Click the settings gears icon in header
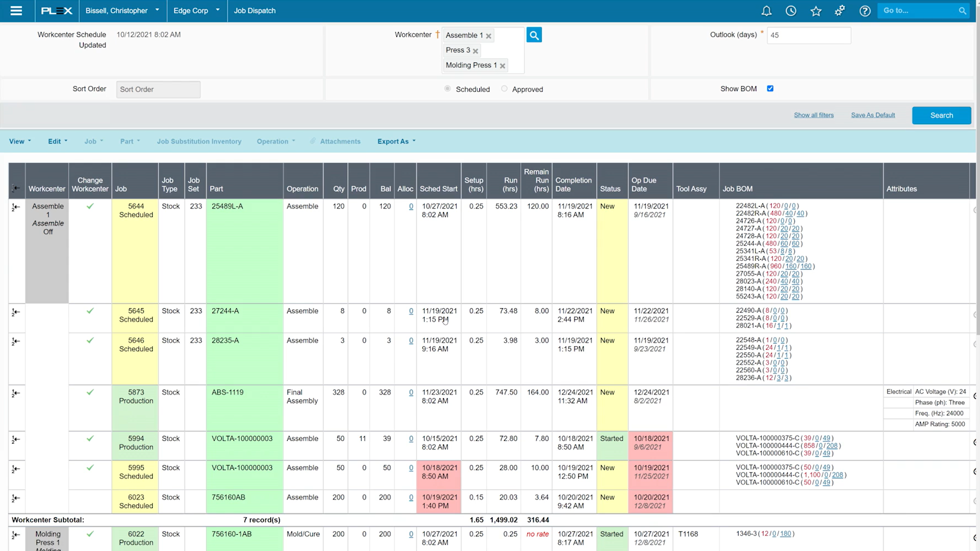The width and height of the screenshot is (980, 551). tap(840, 11)
